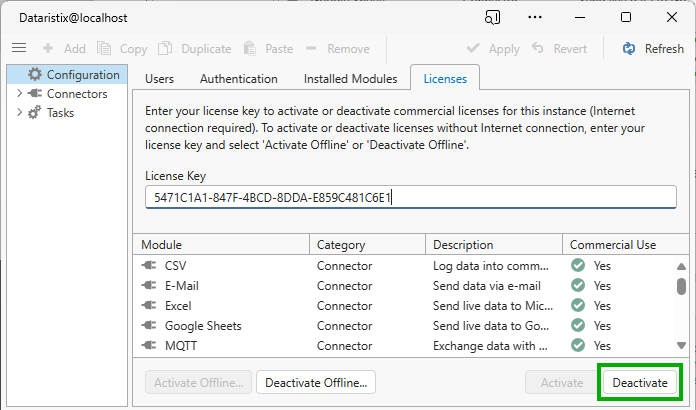Maximize the Dataristix window

[626, 17]
